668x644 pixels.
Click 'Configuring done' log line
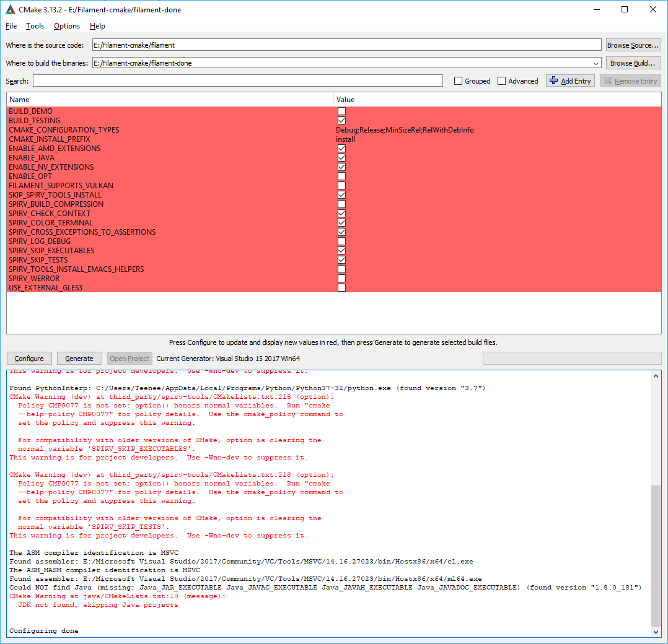[44, 631]
